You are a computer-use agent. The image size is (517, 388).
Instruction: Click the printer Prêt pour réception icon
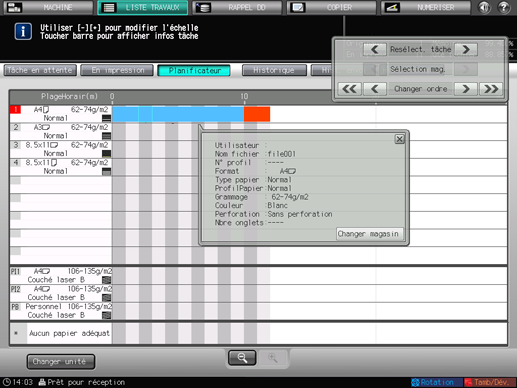point(42,382)
